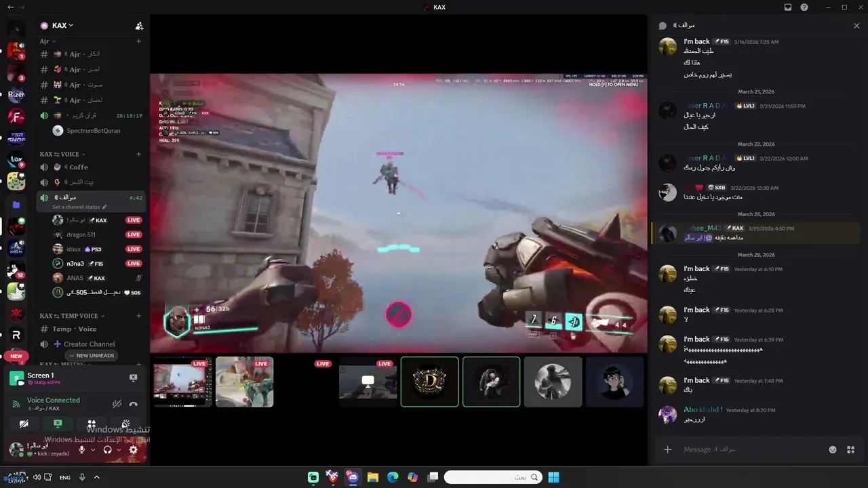This screenshot has width=868, height=488.
Task: Toggle the screen share button
Action: [x=58, y=424]
